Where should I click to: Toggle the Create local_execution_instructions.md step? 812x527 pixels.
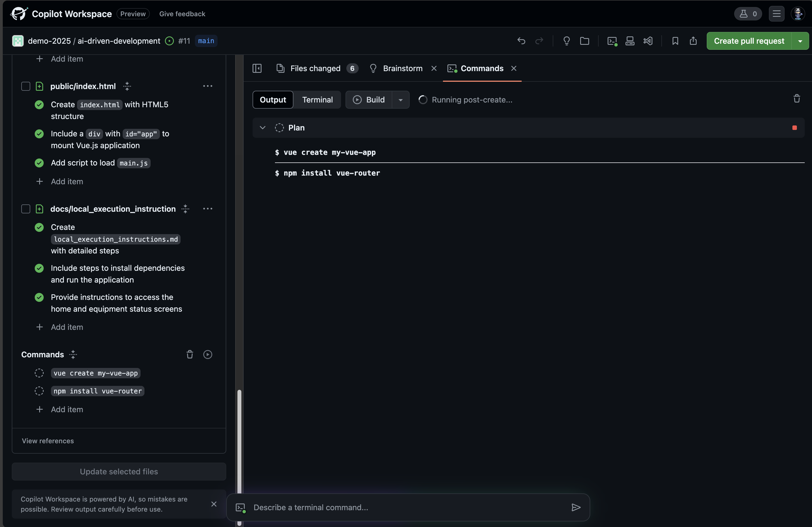point(39,227)
